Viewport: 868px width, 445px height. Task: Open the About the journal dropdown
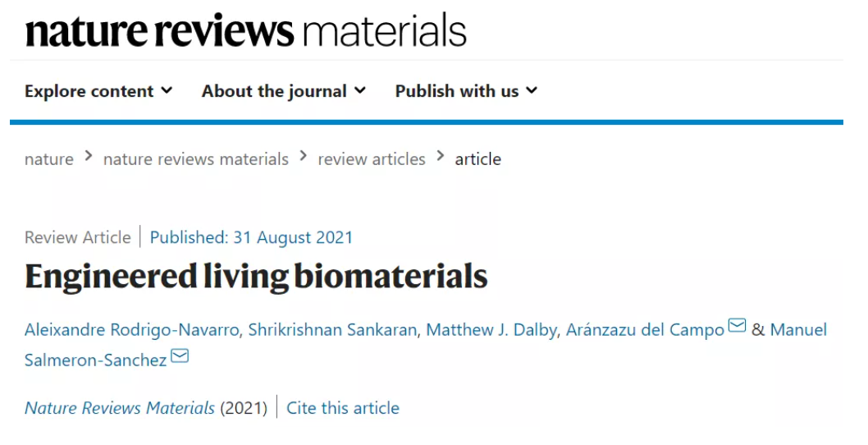(x=283, y=91)
